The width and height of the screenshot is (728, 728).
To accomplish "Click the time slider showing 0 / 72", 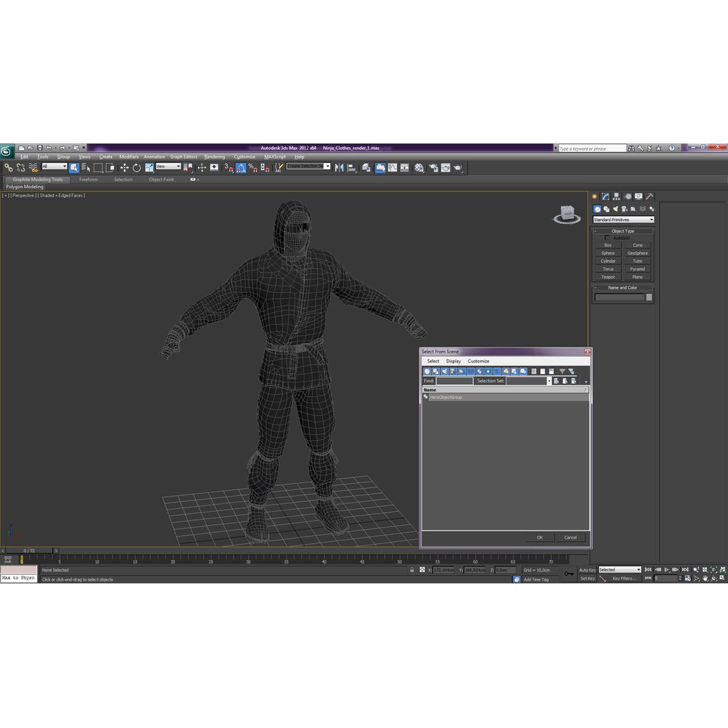I will (x=29, y=551).
